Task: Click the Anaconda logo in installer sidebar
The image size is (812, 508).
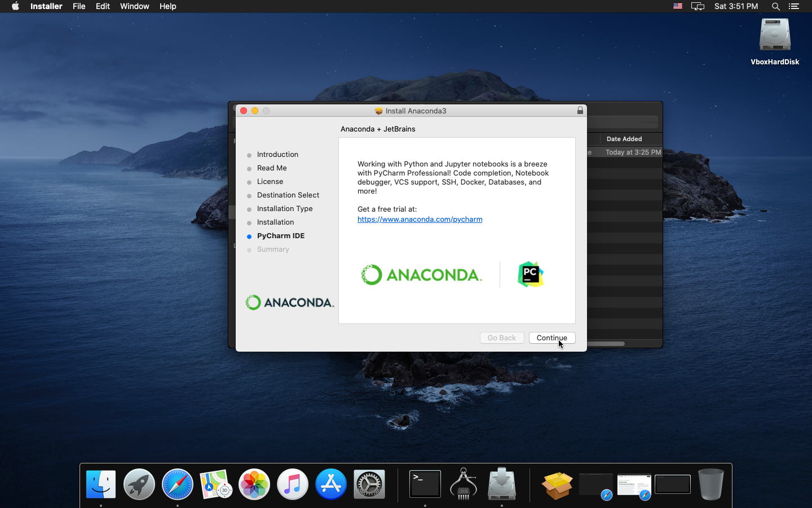Action: click(290, 303)
